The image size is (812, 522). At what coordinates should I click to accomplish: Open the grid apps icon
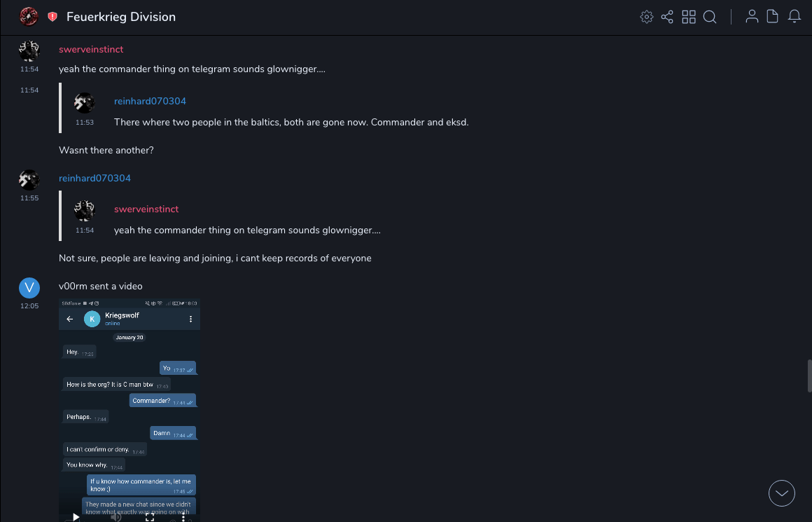tap(689, 17)
